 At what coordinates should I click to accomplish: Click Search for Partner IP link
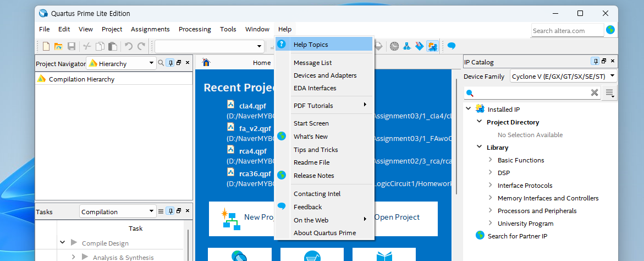518,236
